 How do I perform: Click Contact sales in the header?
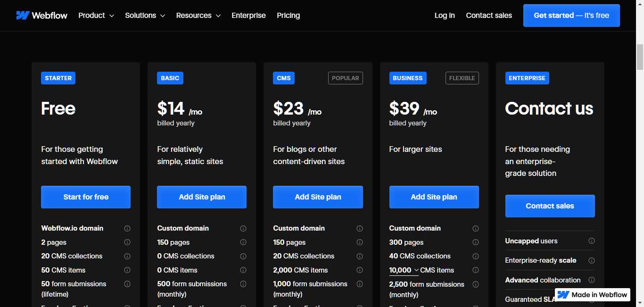click(x=489, y=16)
